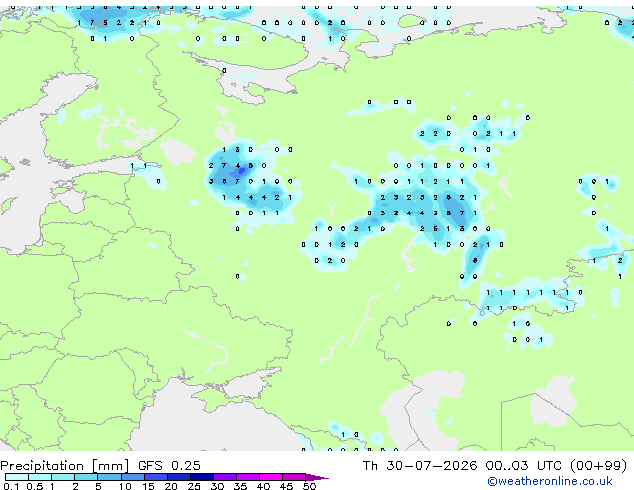Screen dimensions: 634x490
Task: Click the 'GFS 0.25' model label
Action: click(x=169, y=466)
